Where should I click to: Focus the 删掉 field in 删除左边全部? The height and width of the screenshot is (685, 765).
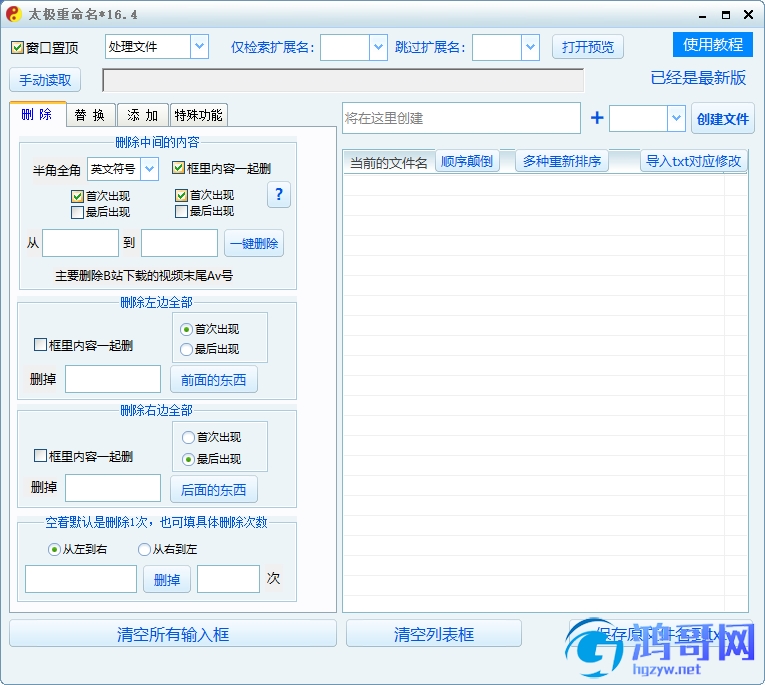pyautogui.click(x=113, y=379)
